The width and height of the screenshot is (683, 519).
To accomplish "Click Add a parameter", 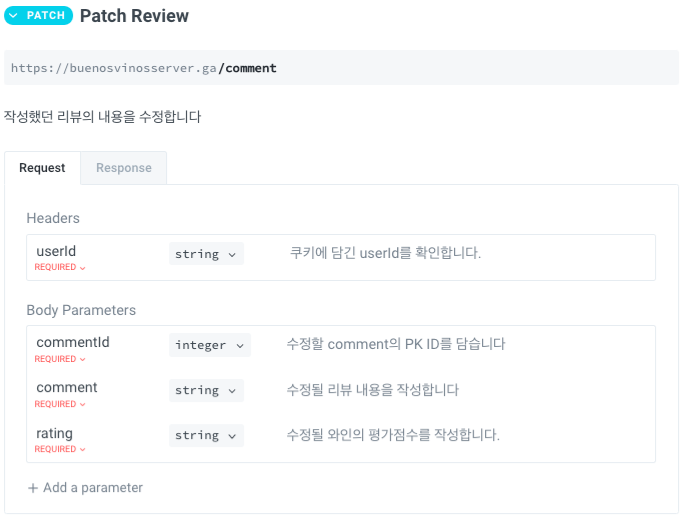I will pos(85,488).
